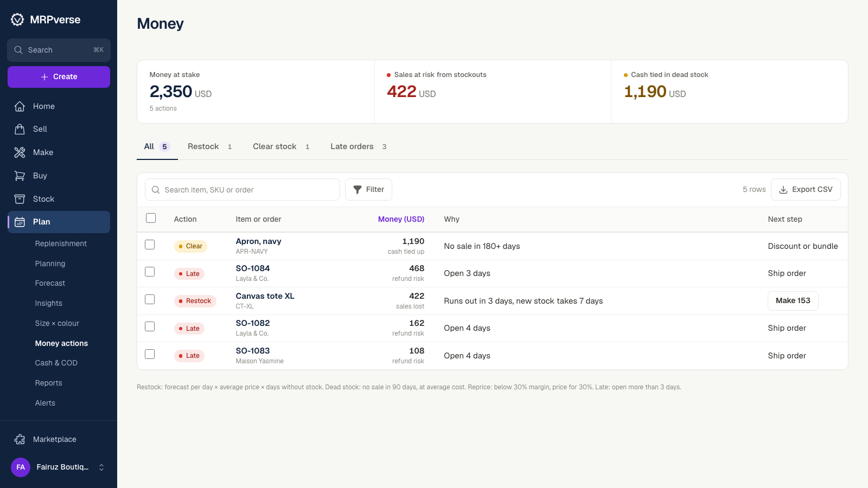Click the Clear badge on the Apron row
This screenshot has height=488, width=868.
tap(190, 246)
